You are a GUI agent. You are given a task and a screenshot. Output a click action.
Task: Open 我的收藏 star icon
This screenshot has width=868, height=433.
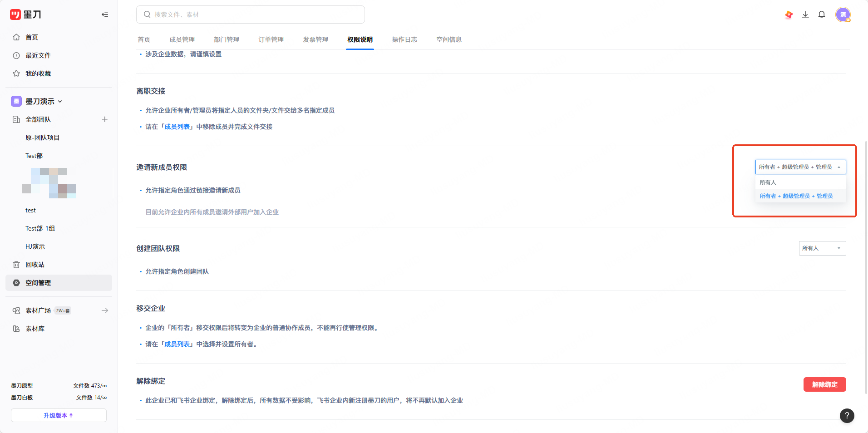[16, 74]
